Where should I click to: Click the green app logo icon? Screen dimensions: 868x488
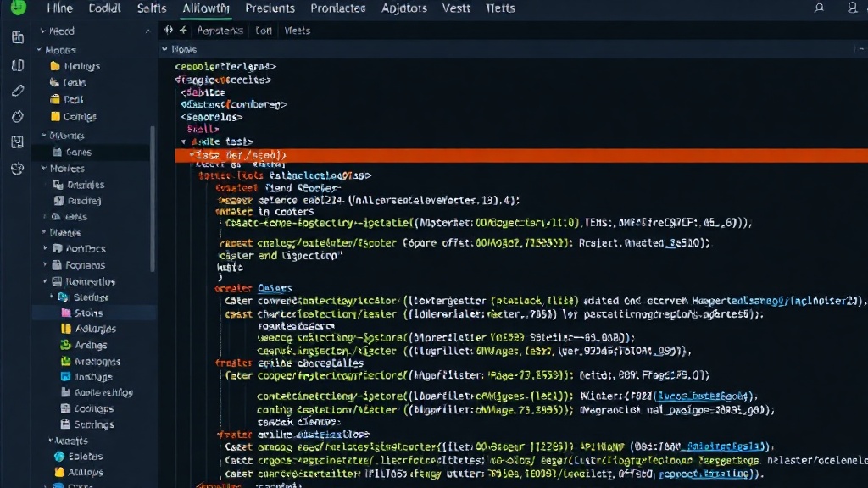point(18,7)
